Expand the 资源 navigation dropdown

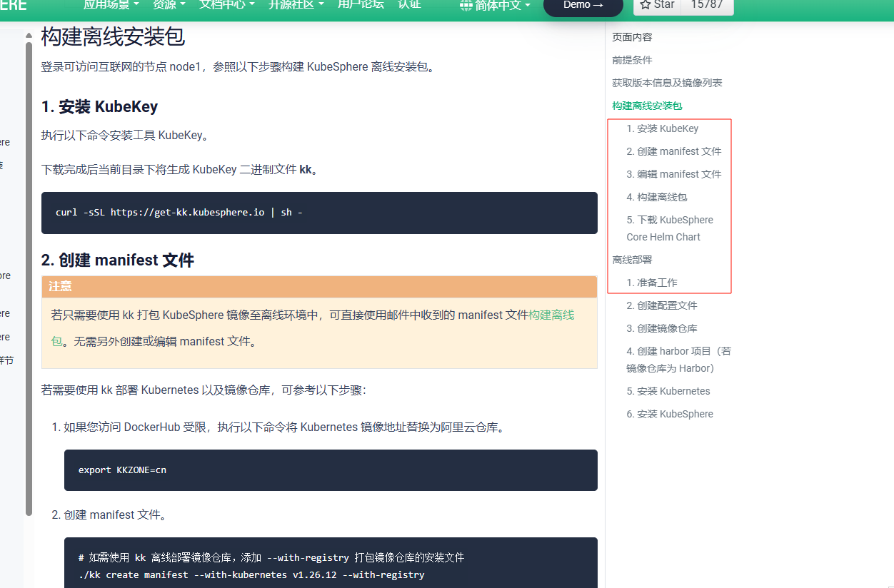pos(169,4)
